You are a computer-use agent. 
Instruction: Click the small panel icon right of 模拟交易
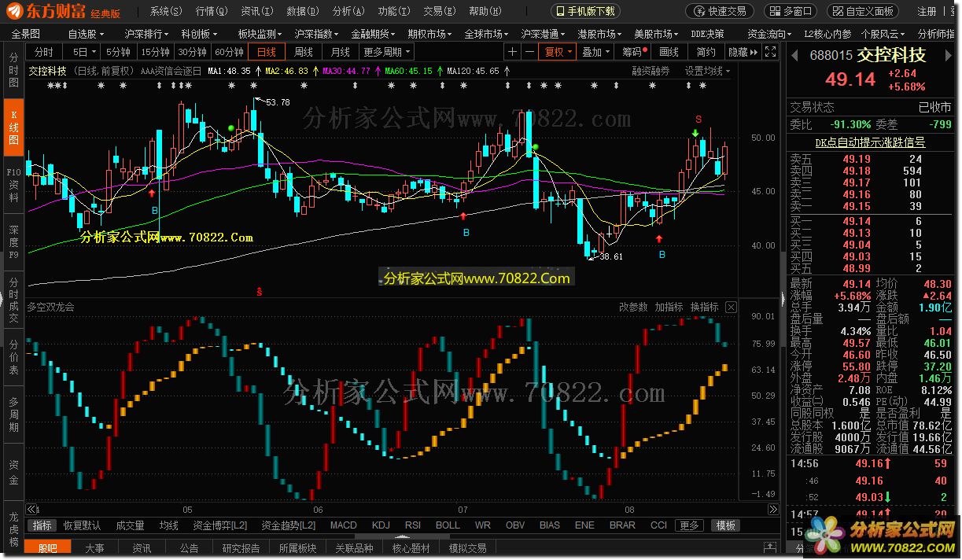pyautogui.click(x=772, y=548)
